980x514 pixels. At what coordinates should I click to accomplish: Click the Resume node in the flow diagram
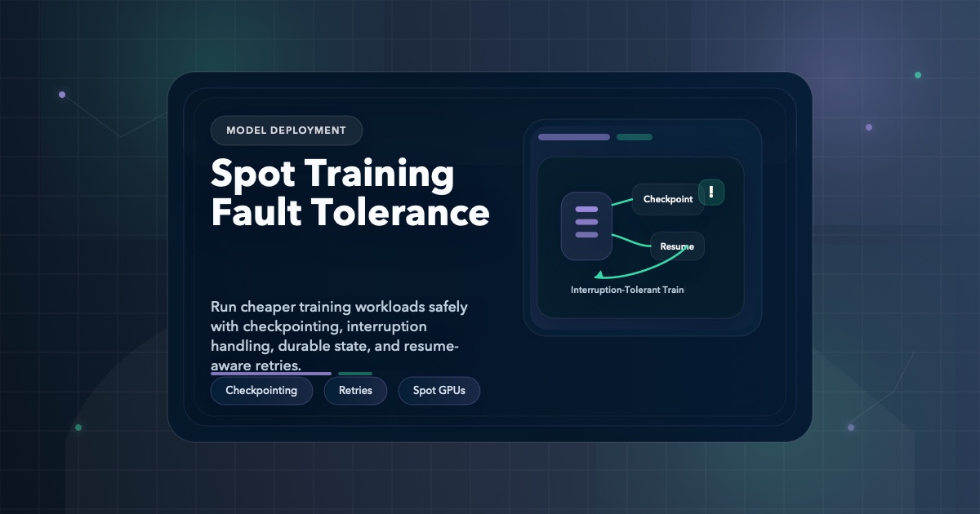point(677,246)
